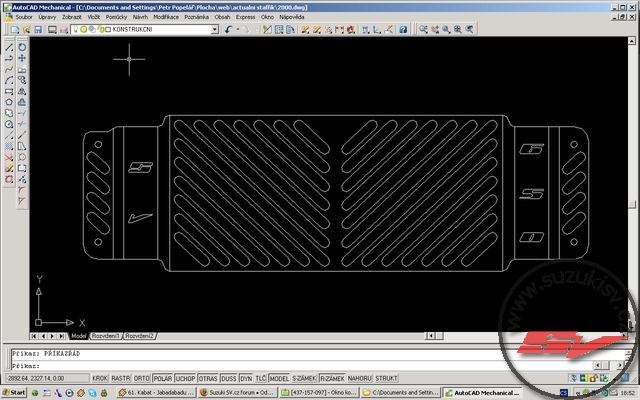Switch to 61. Kabat - Jabadabadu taskbar item
Screen dimensions: 640x400
tap(156, 393)
